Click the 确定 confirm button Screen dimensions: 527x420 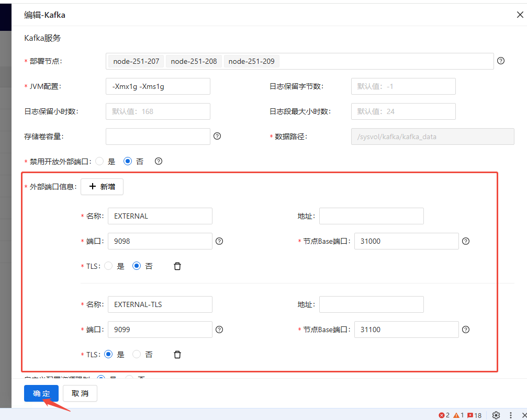pyautogui.click(x=41, y=393)
